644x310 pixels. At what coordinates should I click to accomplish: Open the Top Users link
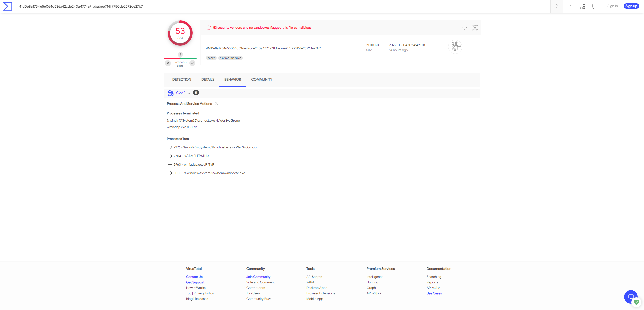click(253, 293)
